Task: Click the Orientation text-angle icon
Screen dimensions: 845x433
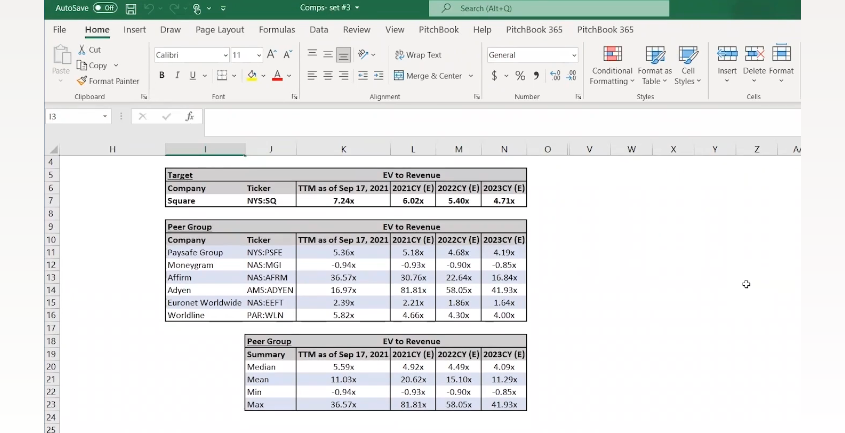Action: click(363, 54)
